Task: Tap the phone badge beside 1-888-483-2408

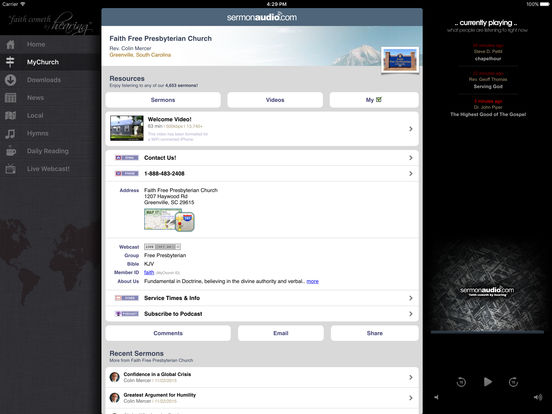Action: pos(127,174)
